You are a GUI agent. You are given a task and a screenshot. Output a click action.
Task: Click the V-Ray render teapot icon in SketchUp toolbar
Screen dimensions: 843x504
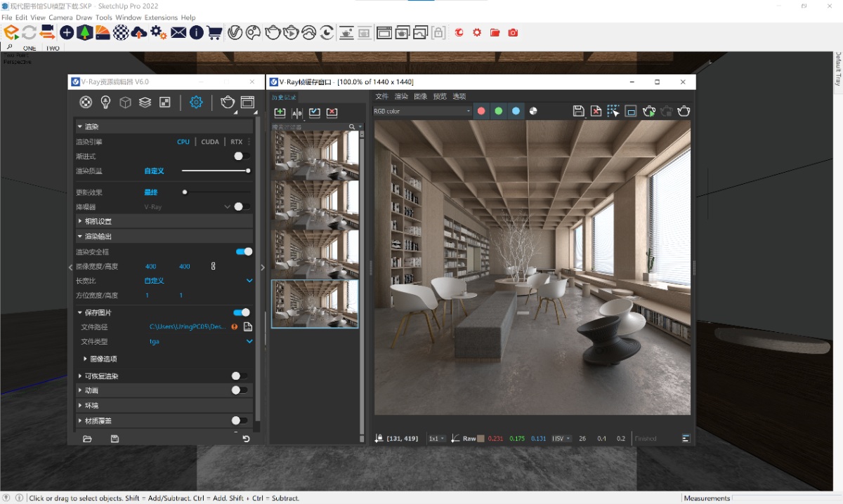pos(272,32)
